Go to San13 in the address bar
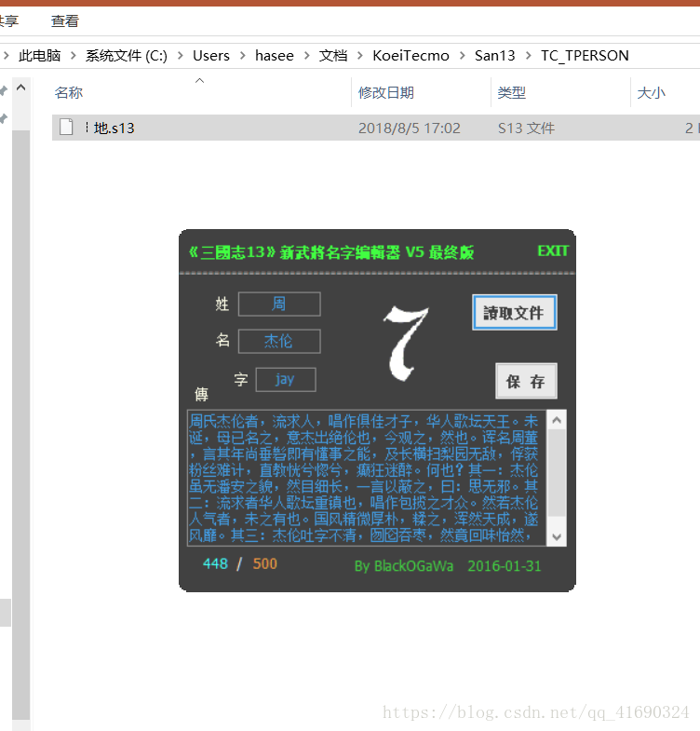This screenshot has height=731, width=700. coord(494,56)
